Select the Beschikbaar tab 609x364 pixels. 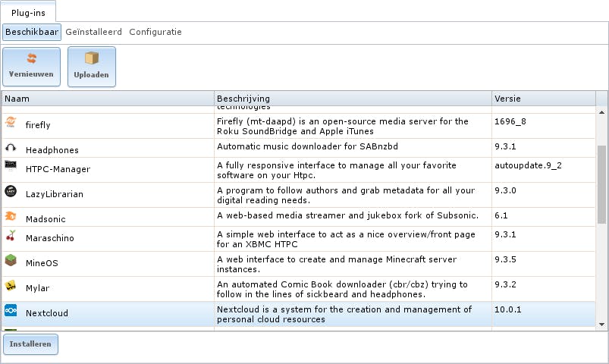coord(32,33)
